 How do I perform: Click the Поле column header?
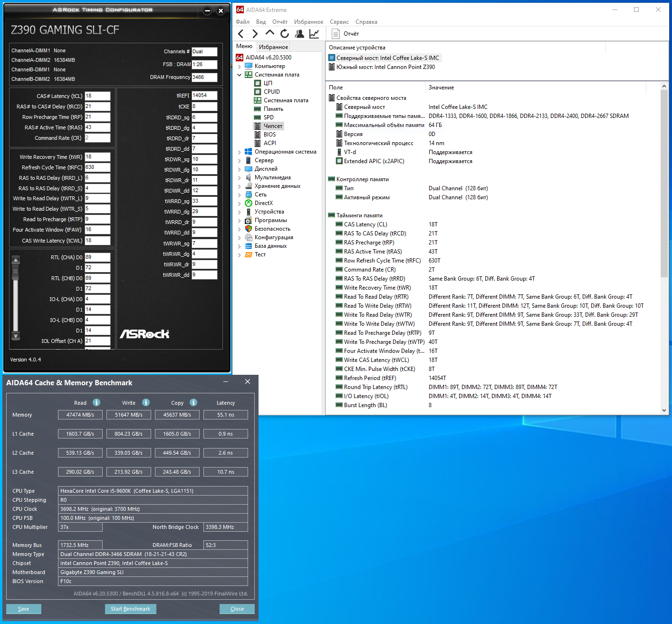(375, 88)
